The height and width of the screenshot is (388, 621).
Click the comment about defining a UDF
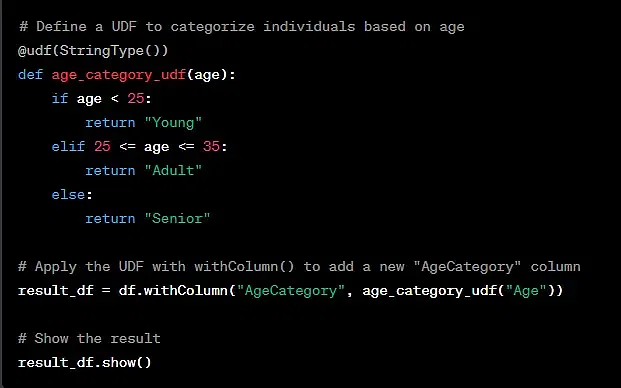241,27
